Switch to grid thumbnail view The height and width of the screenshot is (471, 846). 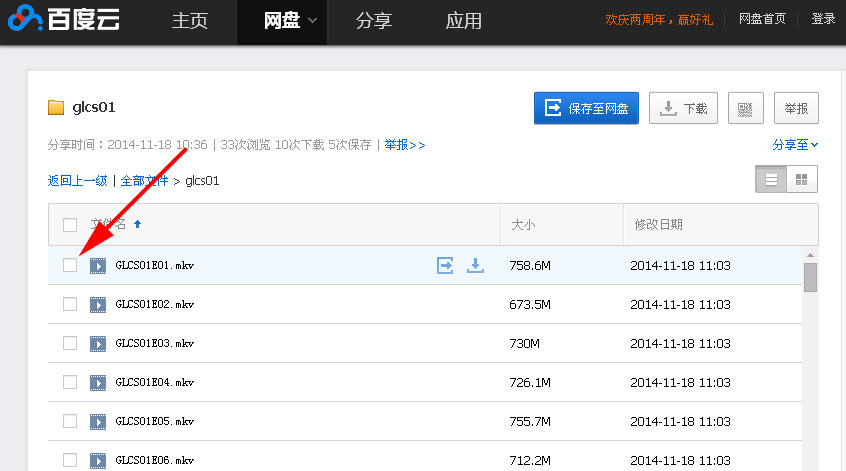(x=802, y=179)
